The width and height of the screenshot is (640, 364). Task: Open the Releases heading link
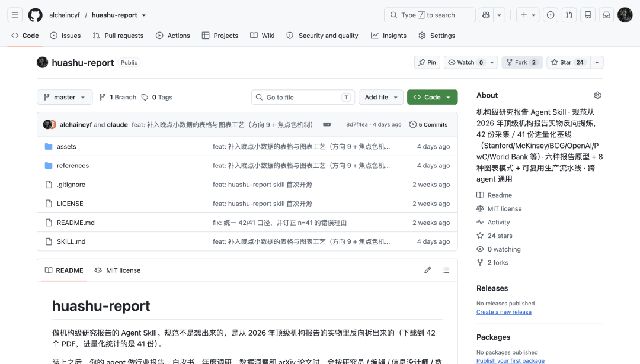pyautogui.click(x=492, y=288)
